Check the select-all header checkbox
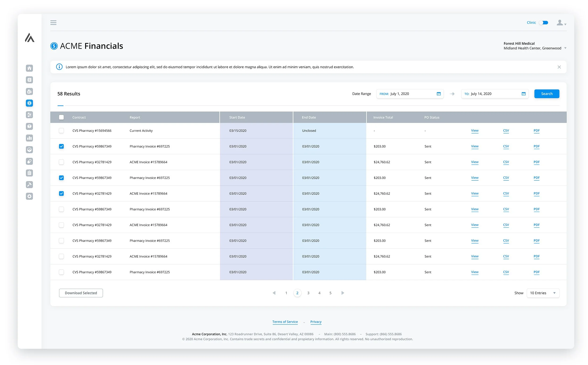Screen dimensions: 588x365 (61, 117)
